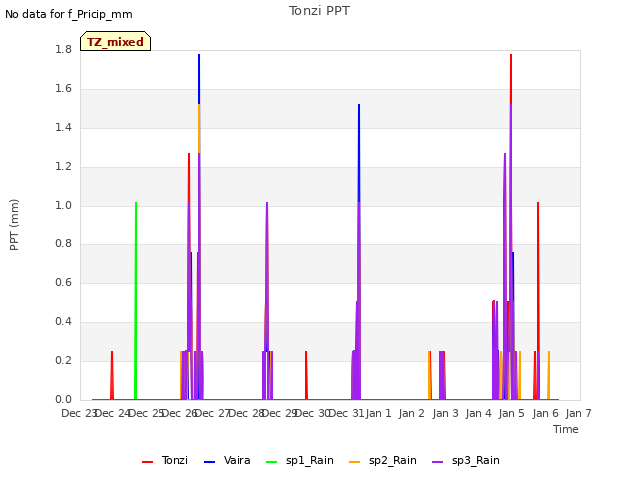This screenshot has height=480, width=640.
Task: Click the red Tonzi peak reaching 1.8 on Jan 5
Action: (x=511, y=79)
